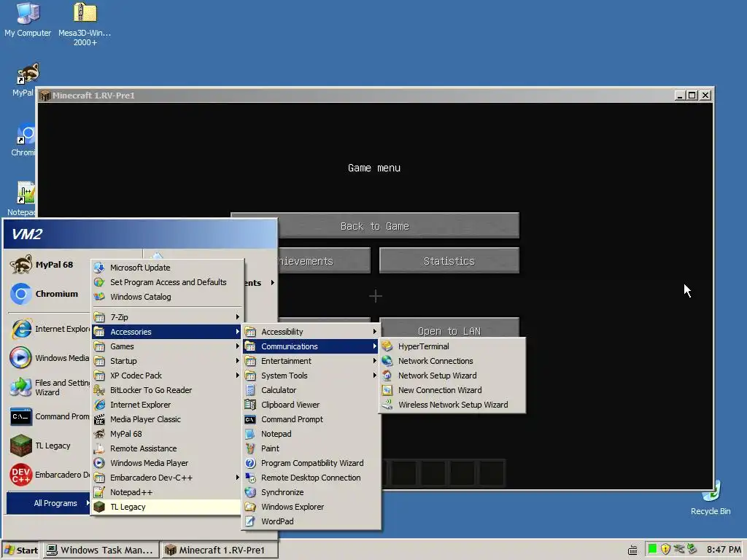The image size is (747, 560).
Task: Expand the System Tools submenu
Action: click(x=311, y=376)
